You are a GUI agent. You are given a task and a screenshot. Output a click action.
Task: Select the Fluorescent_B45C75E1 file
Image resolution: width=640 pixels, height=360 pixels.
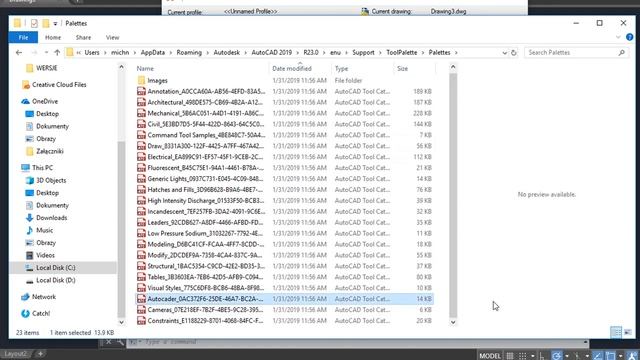[x=284, y=168]
